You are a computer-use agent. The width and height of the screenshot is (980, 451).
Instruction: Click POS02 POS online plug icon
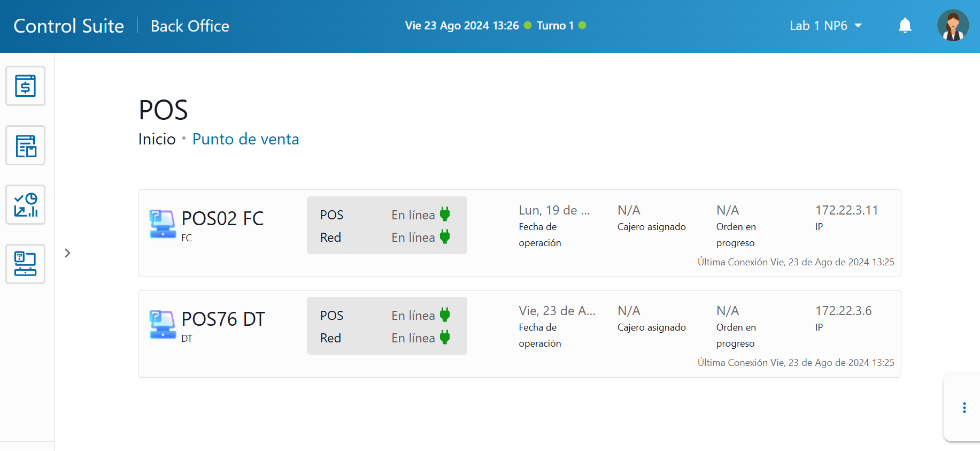pos(445,215)
